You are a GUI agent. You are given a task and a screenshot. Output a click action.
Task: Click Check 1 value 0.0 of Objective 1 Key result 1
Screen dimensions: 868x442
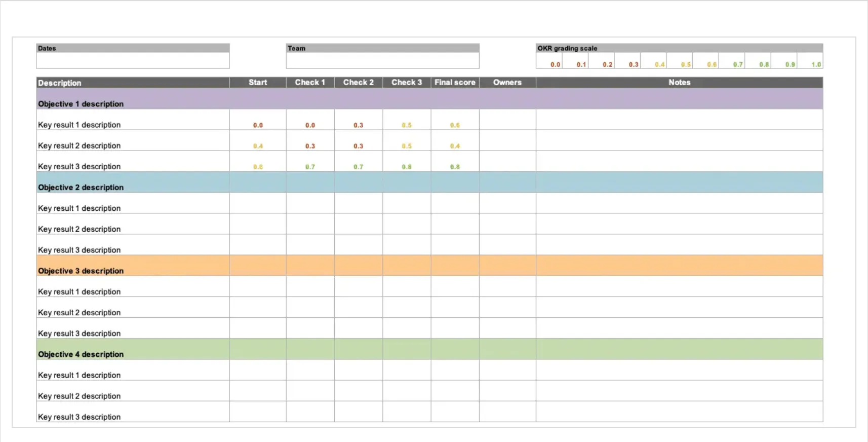pos(310,125)
